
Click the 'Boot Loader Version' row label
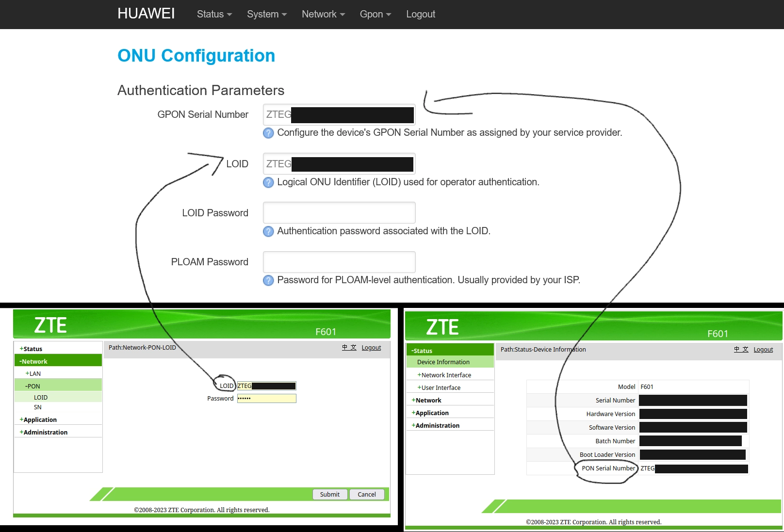pos(607,455)
